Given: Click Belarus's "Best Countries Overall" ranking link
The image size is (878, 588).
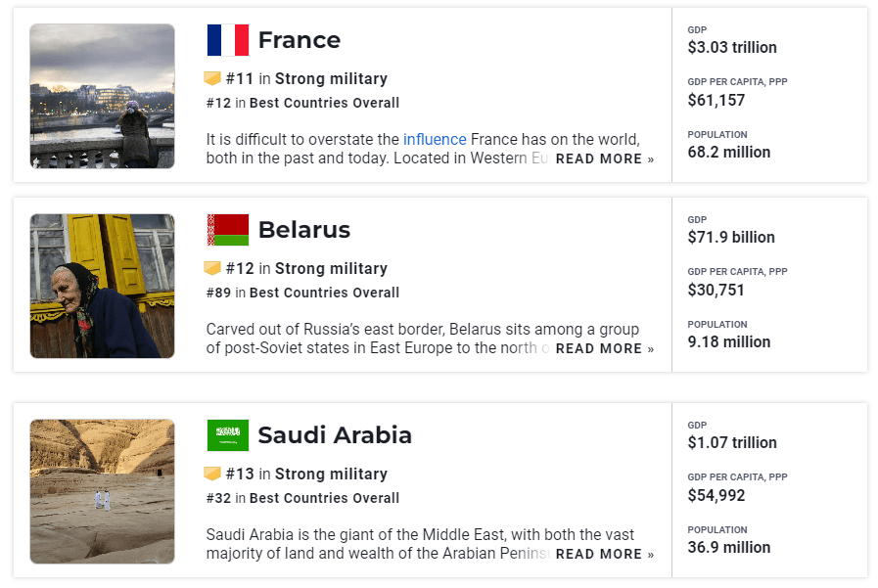Looking at the screenshot, I should point(324,293).
